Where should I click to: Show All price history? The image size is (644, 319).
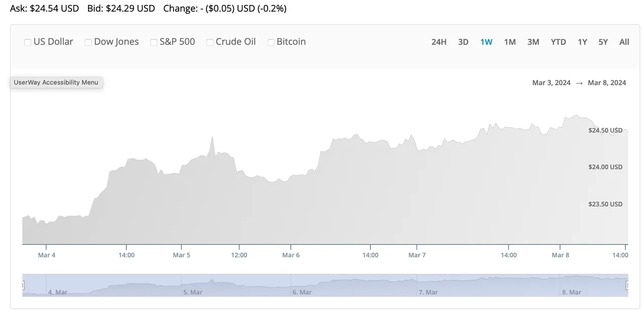[624, 42]
